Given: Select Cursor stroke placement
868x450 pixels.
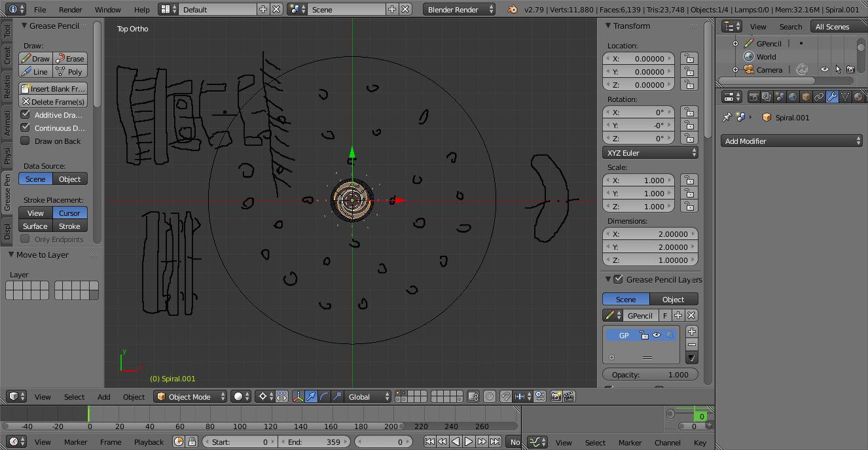Looking at the screenshot, I should point(70,213).
